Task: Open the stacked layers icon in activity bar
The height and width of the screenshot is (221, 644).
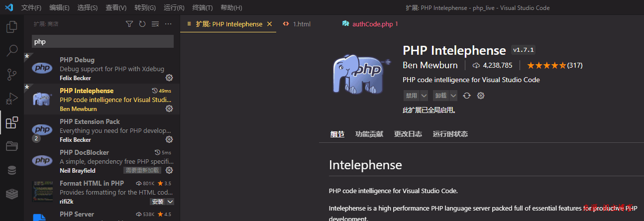Action: tap(11, 194)
